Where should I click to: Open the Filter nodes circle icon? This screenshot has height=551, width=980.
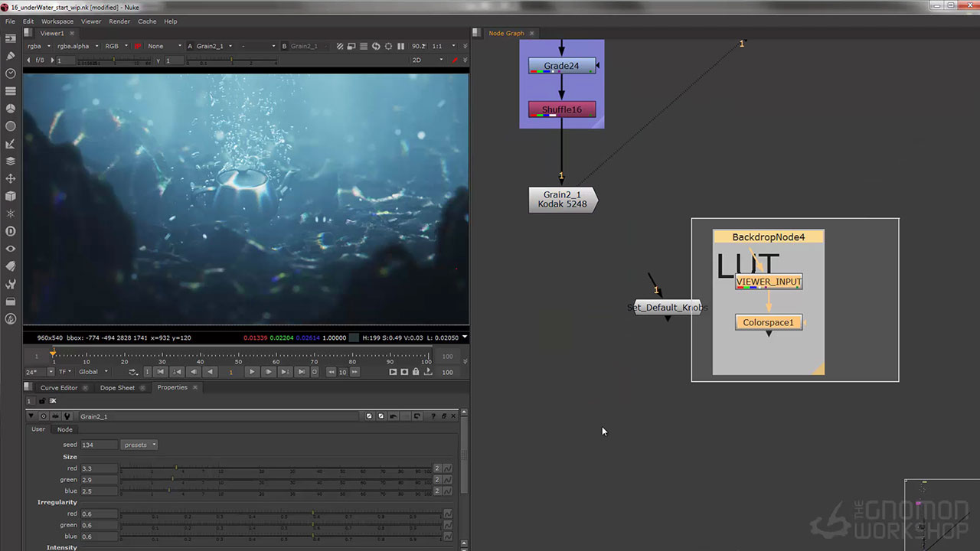[x=11, y=126]
